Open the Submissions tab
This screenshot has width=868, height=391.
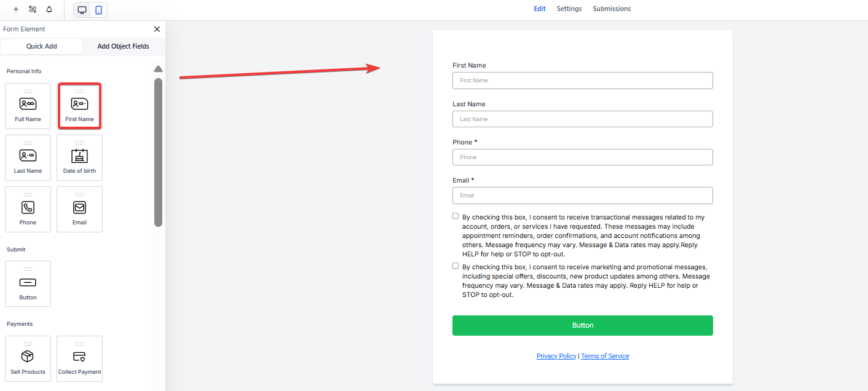point(612,9)
